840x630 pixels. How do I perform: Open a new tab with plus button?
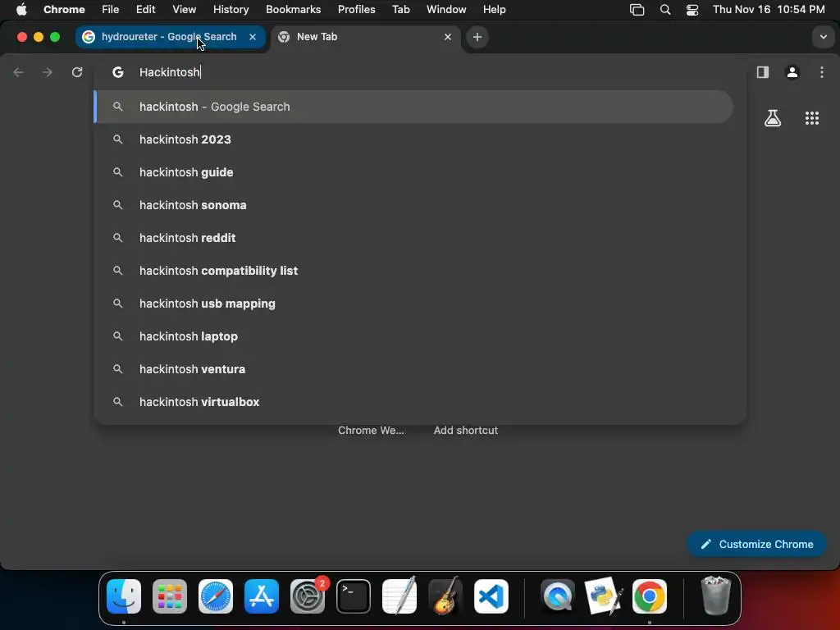click(x=477, y=37)
